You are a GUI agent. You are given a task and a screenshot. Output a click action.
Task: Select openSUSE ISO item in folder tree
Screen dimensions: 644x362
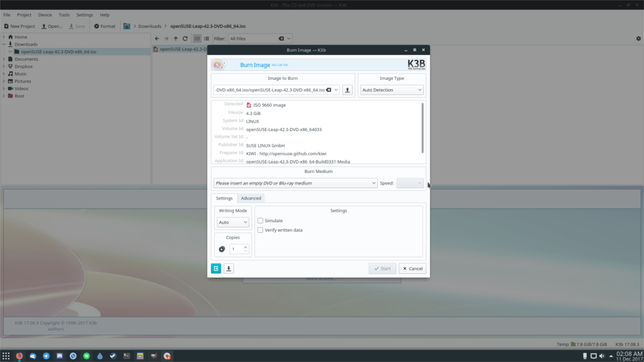click(x=58, y=51)
